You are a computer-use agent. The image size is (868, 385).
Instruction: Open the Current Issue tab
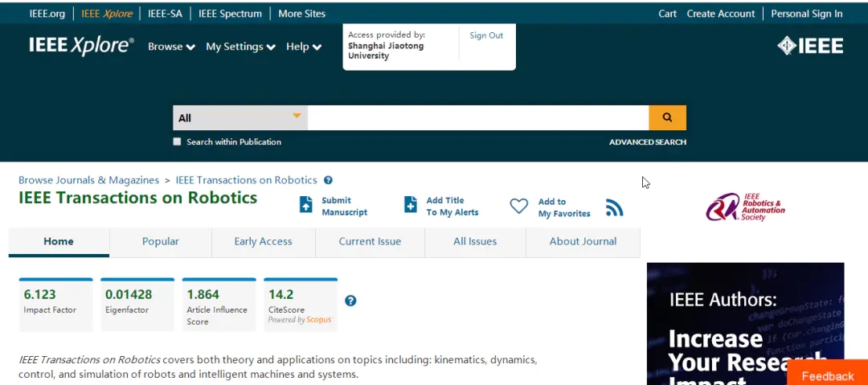(x=370, y=241)
